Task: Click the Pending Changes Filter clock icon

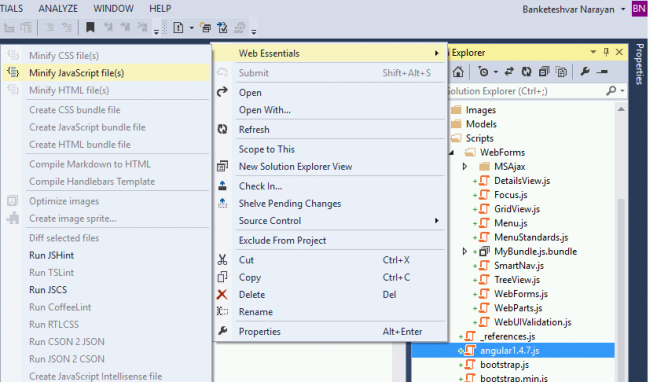Action: pos(483,72)
